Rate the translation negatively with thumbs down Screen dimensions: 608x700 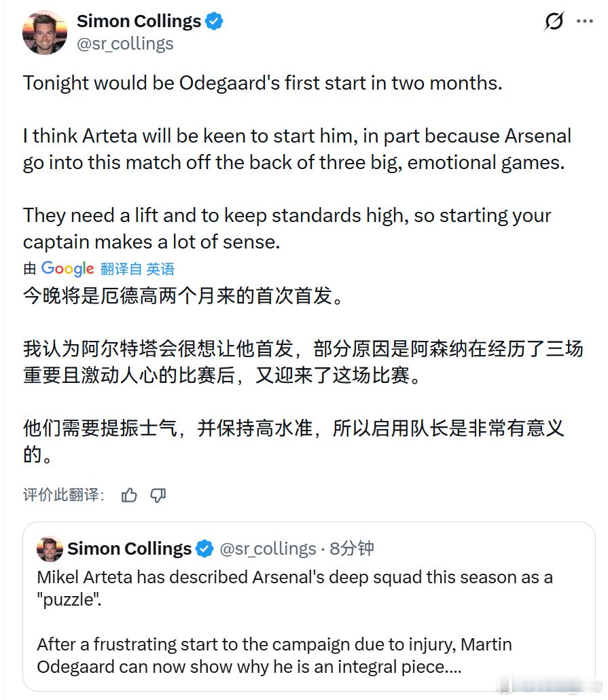[158, 496]
